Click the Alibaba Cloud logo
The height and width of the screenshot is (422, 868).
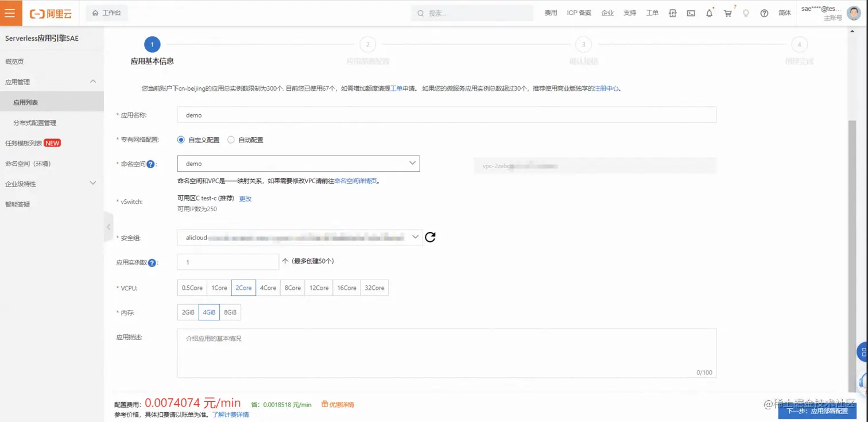[51, 13]
